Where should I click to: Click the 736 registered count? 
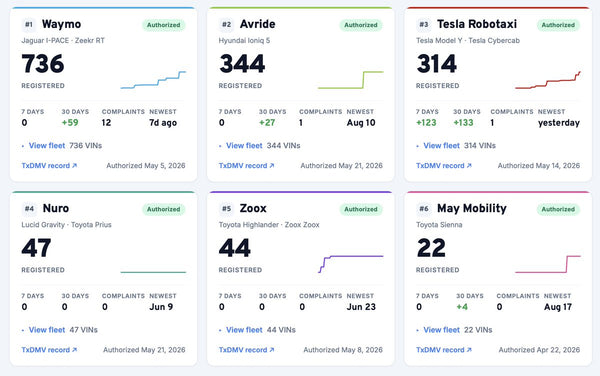(43, 63)
